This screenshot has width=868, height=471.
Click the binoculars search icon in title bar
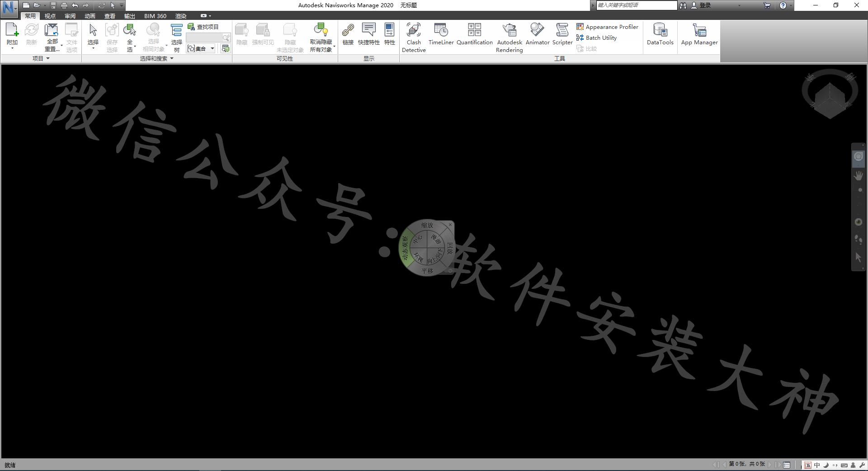683,5
